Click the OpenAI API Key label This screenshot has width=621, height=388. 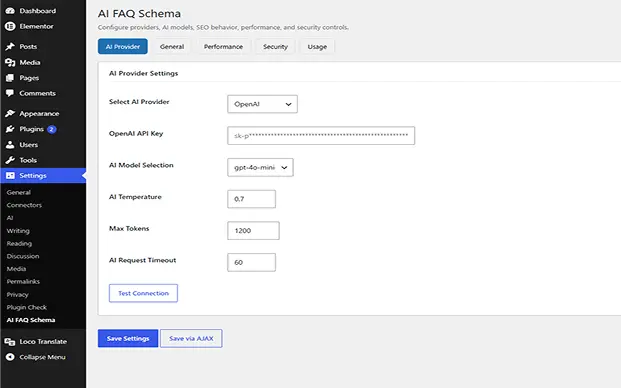click(x=136, y=133)
